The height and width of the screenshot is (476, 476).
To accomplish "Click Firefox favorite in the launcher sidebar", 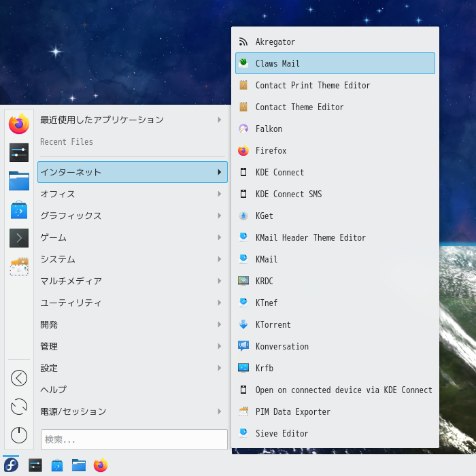I will pos(19,124).
